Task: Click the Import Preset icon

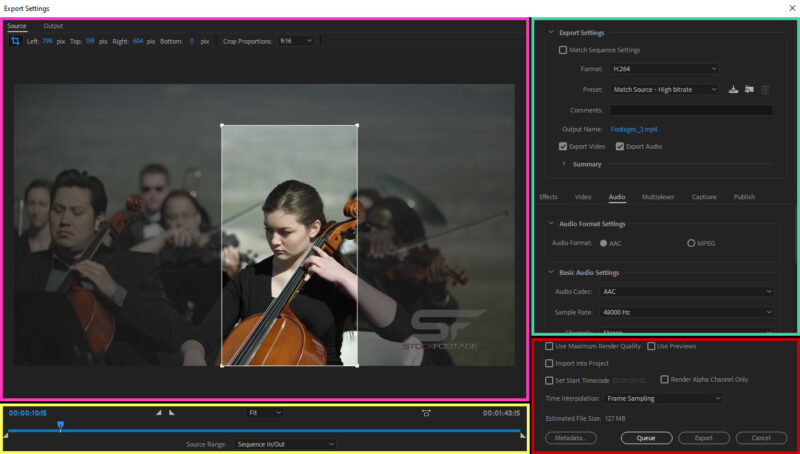Action: coord(749,89)
